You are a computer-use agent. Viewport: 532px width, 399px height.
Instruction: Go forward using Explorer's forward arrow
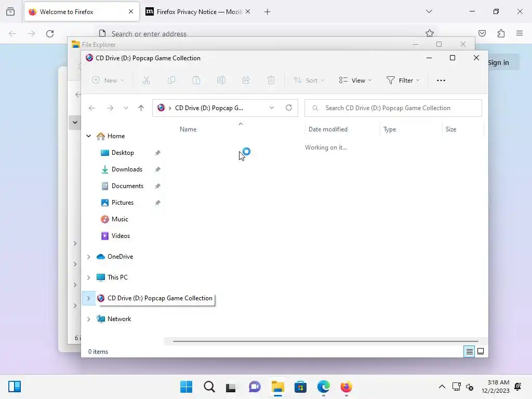click(110, 108)
